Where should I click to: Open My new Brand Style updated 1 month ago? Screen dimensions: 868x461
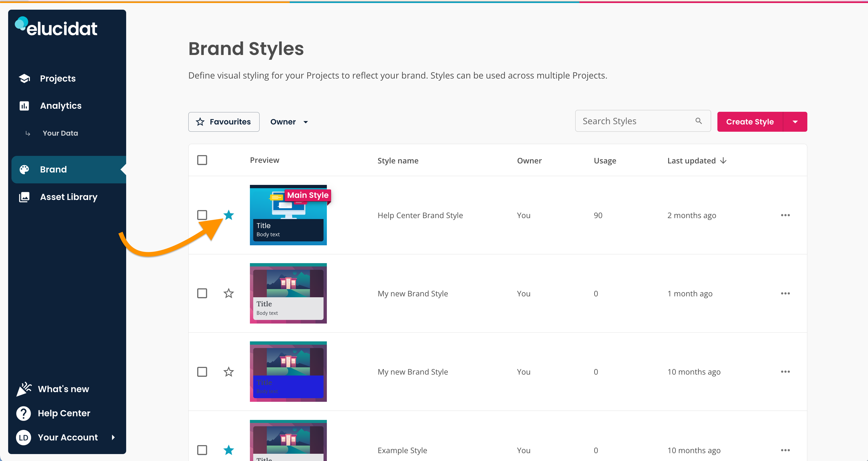(x=413, y=293)
